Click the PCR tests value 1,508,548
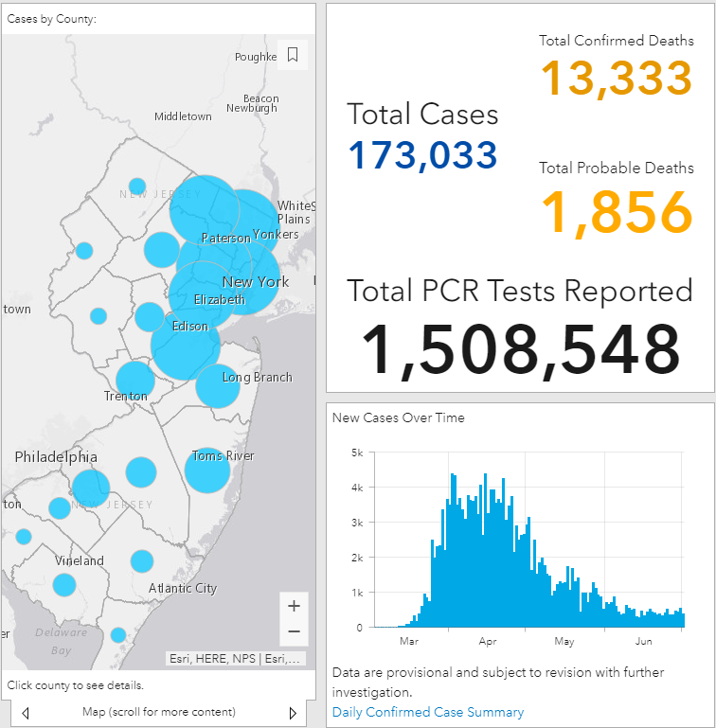The image size is (716, 728). coord(520,350)
